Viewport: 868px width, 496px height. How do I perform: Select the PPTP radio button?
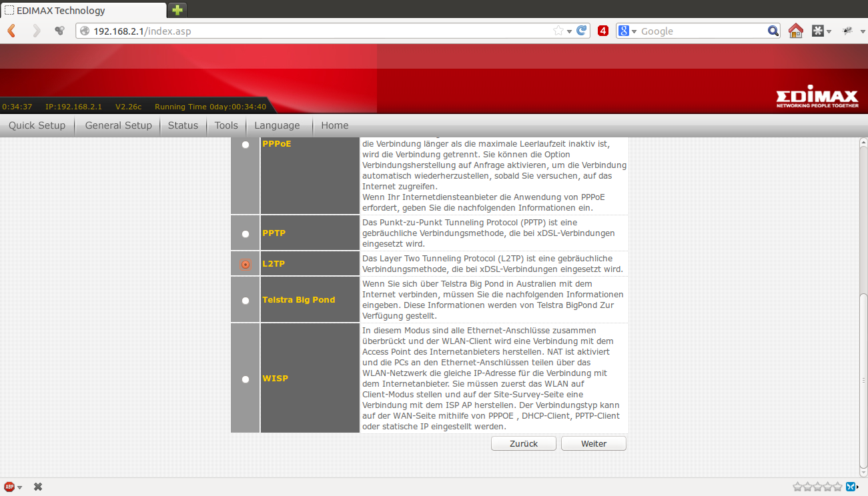point(246,234)
